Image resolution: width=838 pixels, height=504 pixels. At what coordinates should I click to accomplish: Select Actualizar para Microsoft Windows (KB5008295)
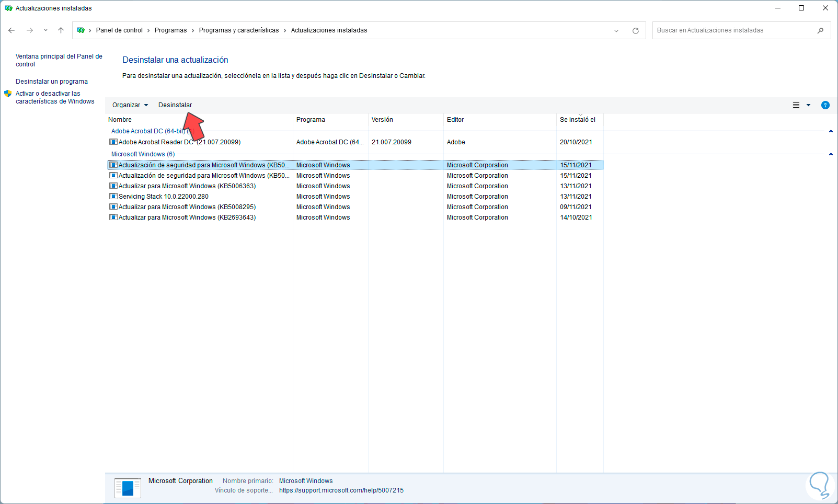pos(187,207)
